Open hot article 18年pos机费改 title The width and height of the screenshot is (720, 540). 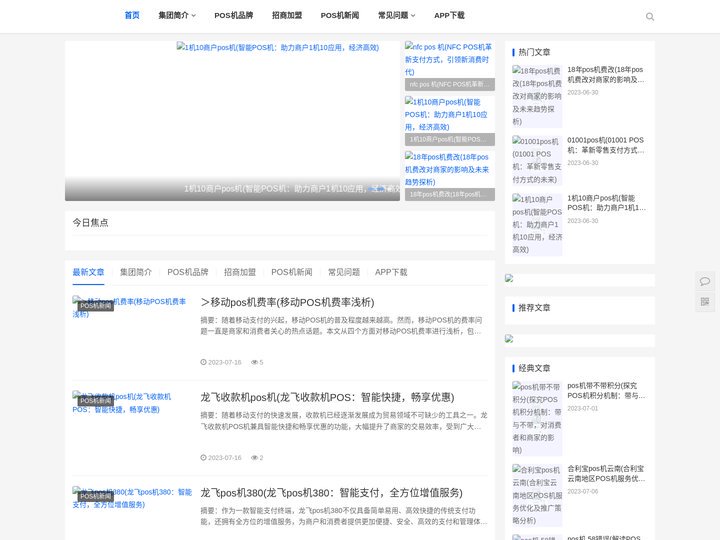pos(606,74)
